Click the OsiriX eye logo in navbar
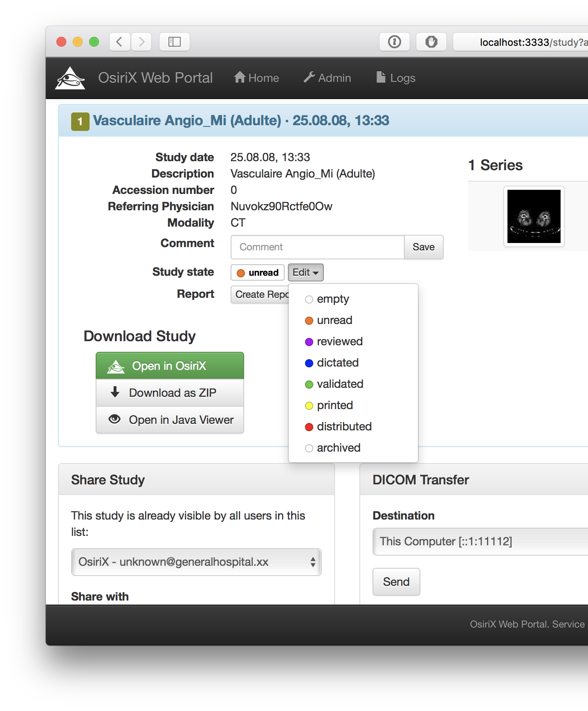The width and height of the screenshot is (588, 711). coord(70,78)
